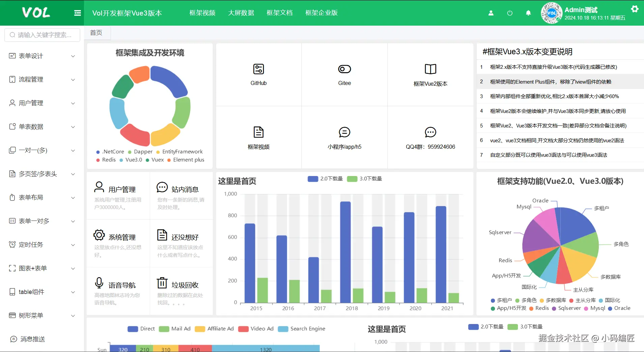Open the GitHub icon link
Screen dimensions: 644x352
tap(259, 69)
